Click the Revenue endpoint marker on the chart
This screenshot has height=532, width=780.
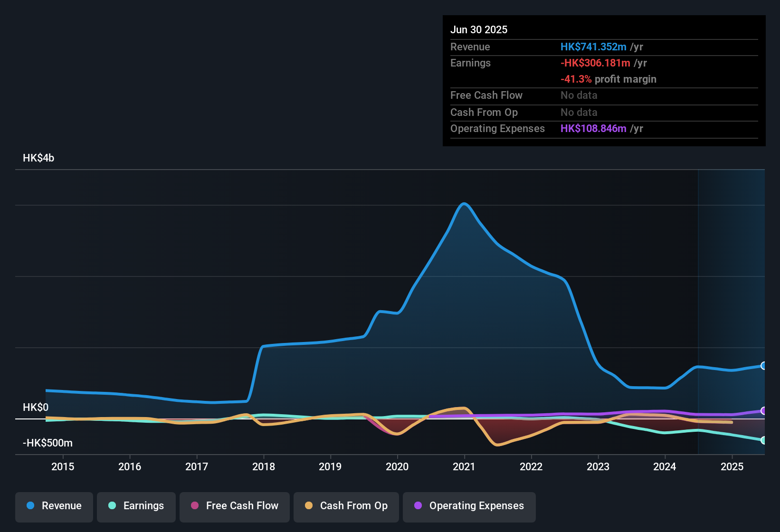[x=764, y=366]
